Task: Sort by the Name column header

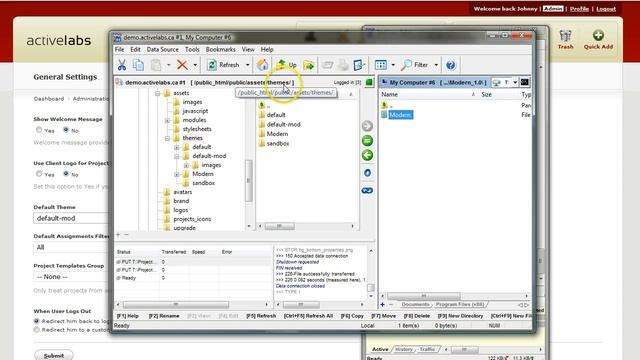Action: (x=389, y=94)
